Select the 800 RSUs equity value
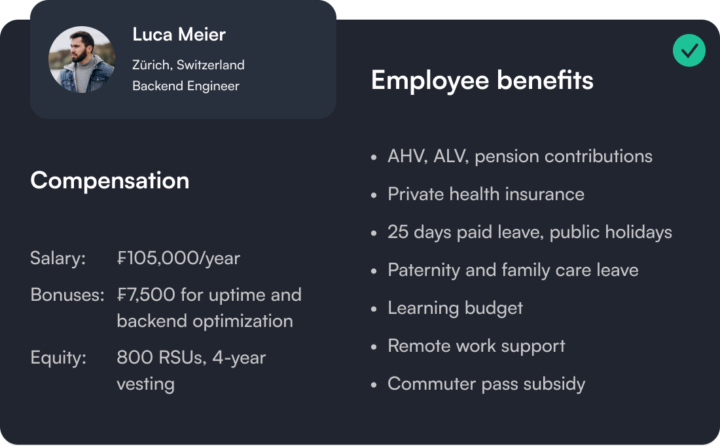Image resolution: width=720 pixels, height=446 pixels. click(x=191, y=371)
